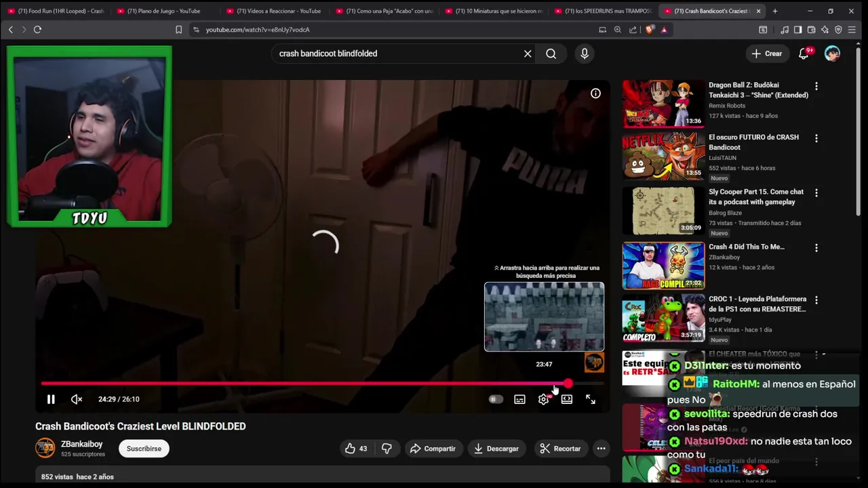Click the address bar URL
868x488 pixels.
click(258, 30)
